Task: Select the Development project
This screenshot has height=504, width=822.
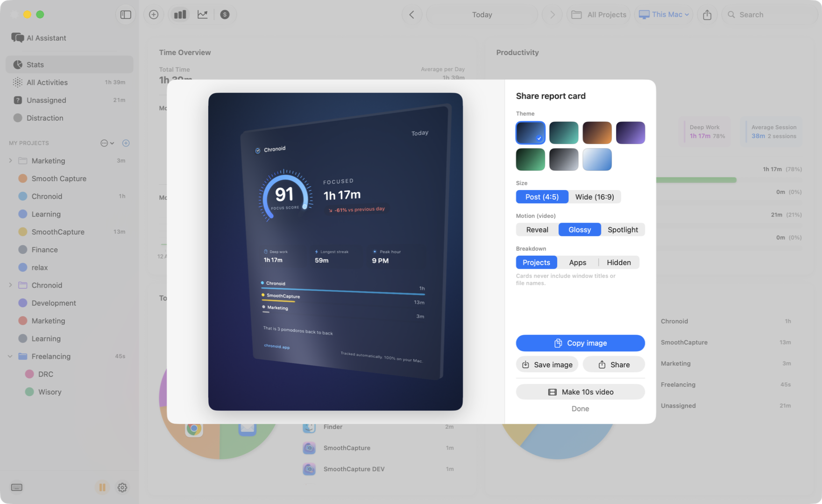Action: point(69,303)
